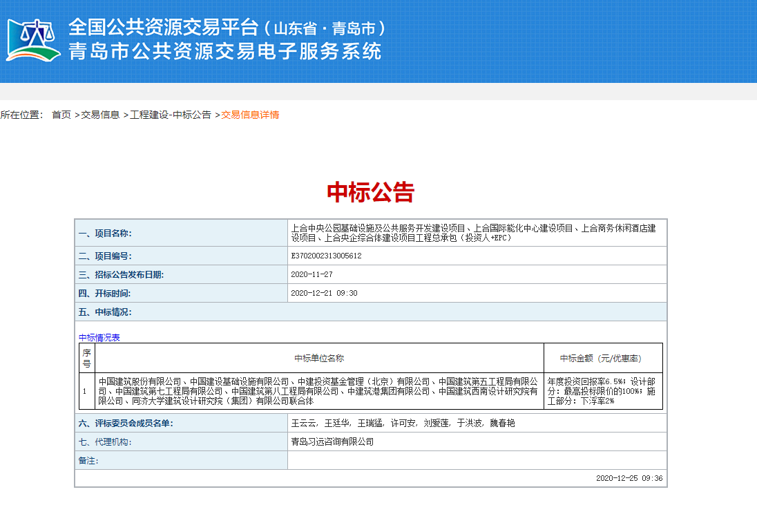Click the 年度投资回报率6.5% amount cell
Viewport: 757px width, 532px height.
[x=604, y=391]
